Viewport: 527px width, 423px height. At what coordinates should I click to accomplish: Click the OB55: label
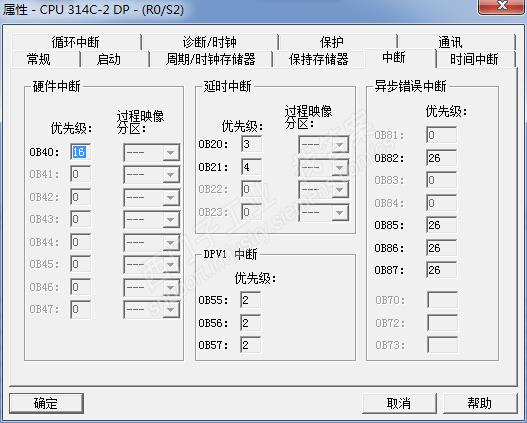coord(213,300)
